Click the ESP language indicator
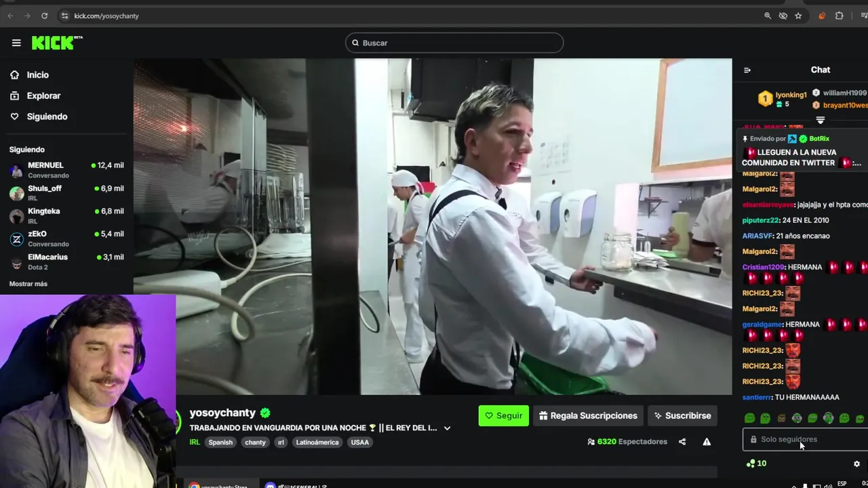This screenshot has width=868, height=488. coord(842,484)
